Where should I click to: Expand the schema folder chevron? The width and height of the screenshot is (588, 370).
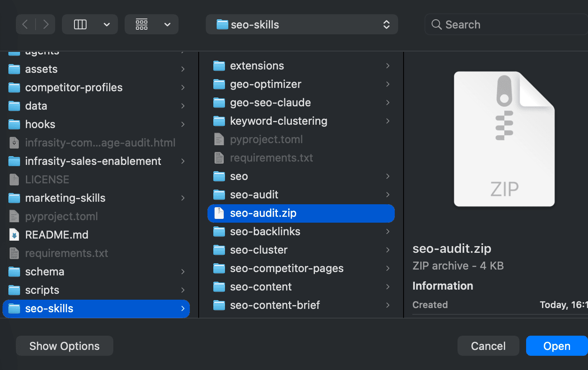pos(183,272)
